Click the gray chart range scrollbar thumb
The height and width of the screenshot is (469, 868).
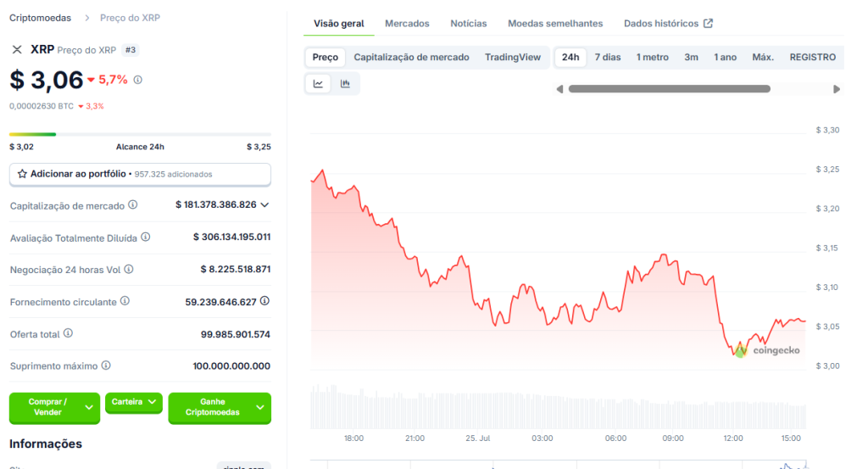[670, 88]
